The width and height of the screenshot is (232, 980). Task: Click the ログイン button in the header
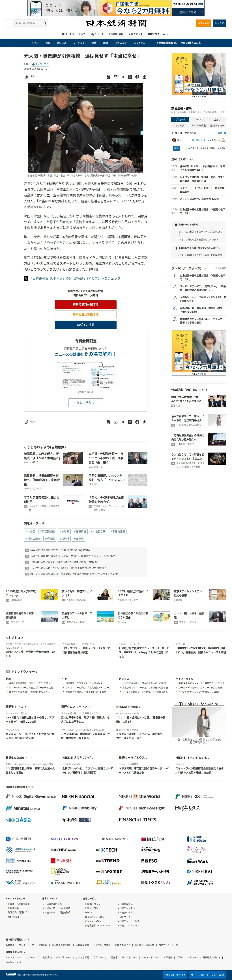219,23
